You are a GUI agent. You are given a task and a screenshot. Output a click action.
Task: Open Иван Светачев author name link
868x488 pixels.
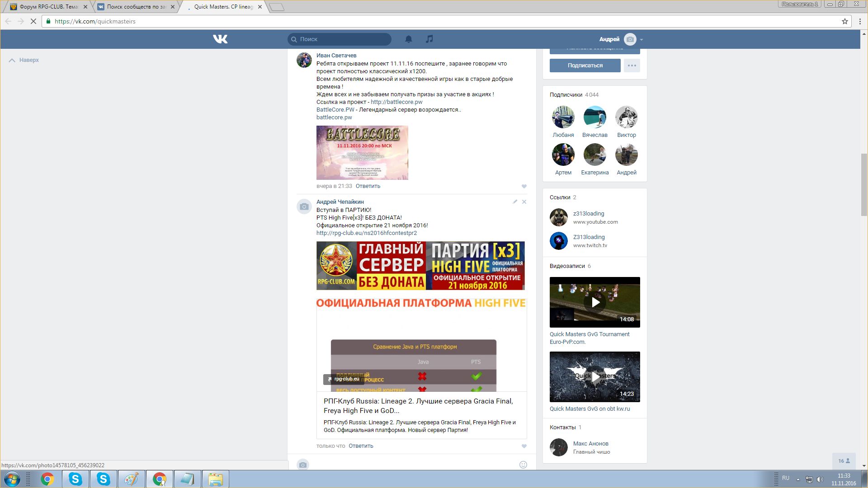pyautogui.click(x=336, y=56)
